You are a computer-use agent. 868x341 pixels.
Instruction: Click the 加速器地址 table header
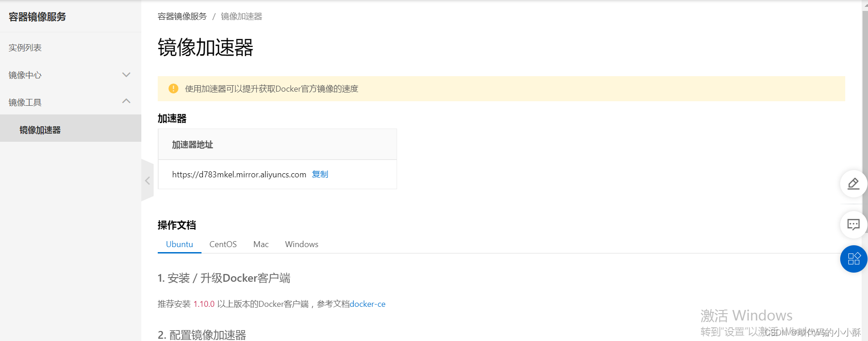(x=192, y=145)
